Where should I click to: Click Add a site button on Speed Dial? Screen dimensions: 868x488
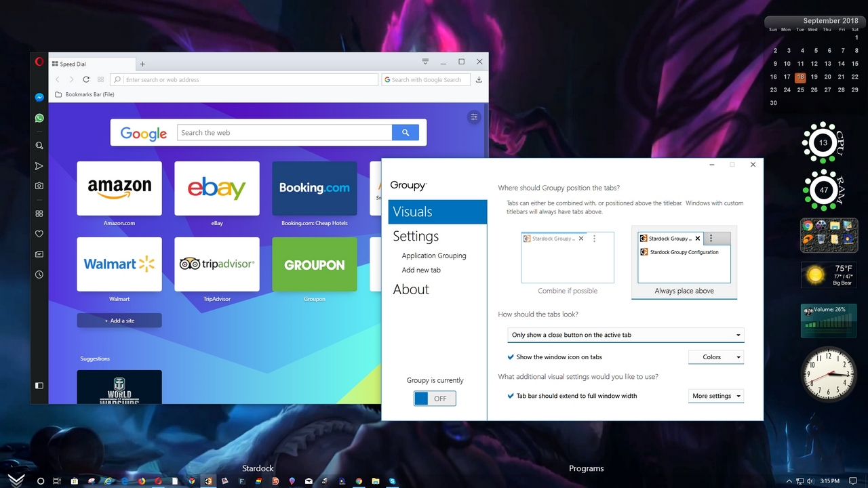[119, 321]
